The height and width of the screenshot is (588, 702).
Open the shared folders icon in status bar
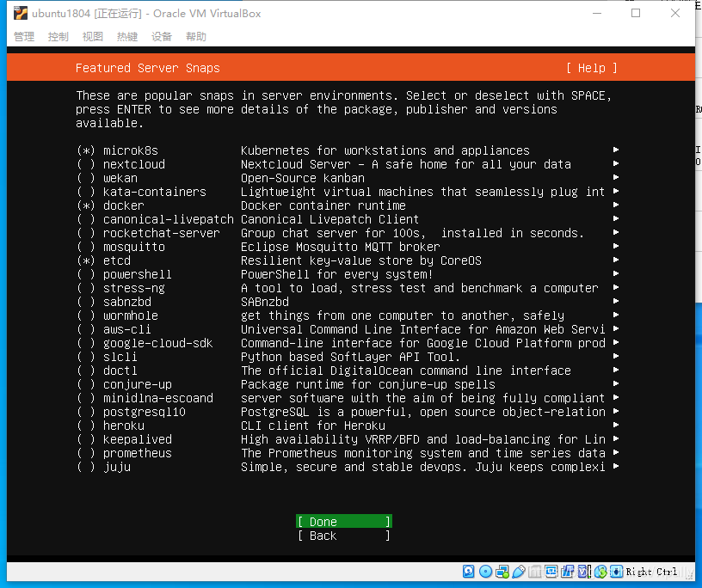534,572
